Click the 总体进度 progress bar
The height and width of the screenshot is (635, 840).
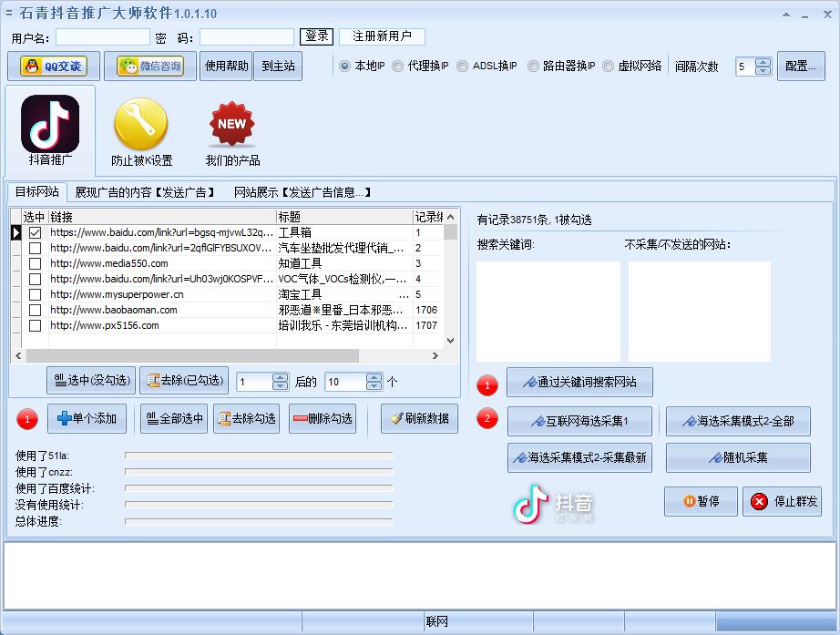259,521
